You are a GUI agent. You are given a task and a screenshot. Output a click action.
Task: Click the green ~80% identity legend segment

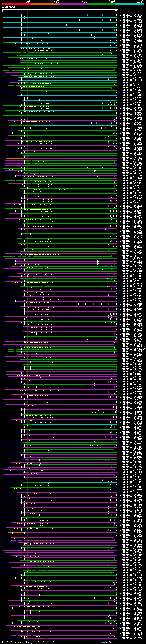(101, 4)
